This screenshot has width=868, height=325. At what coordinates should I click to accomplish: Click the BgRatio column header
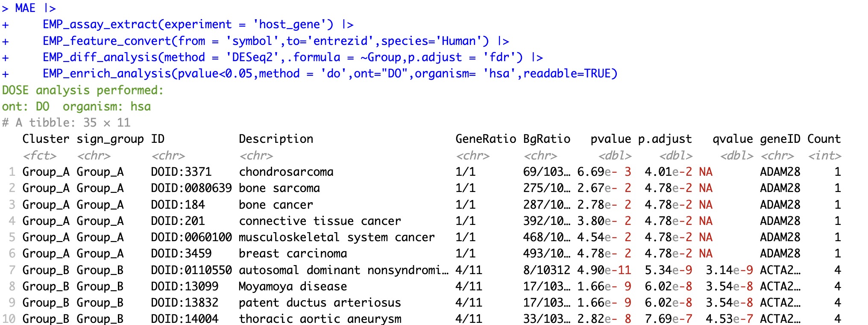tap(547, 139)
